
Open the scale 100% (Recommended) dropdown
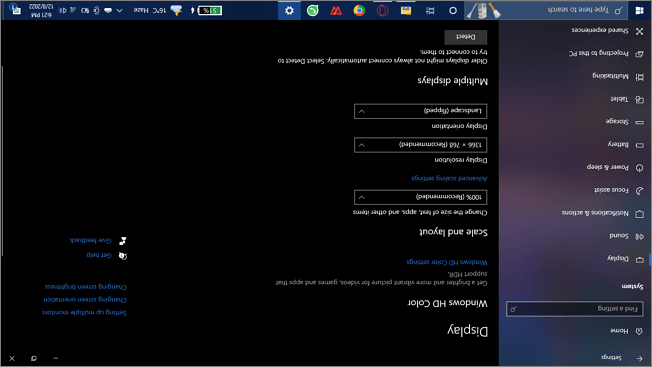420,197
